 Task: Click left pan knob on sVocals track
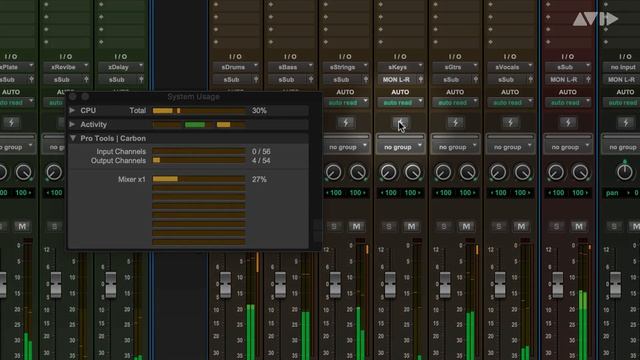pos(498,173)
